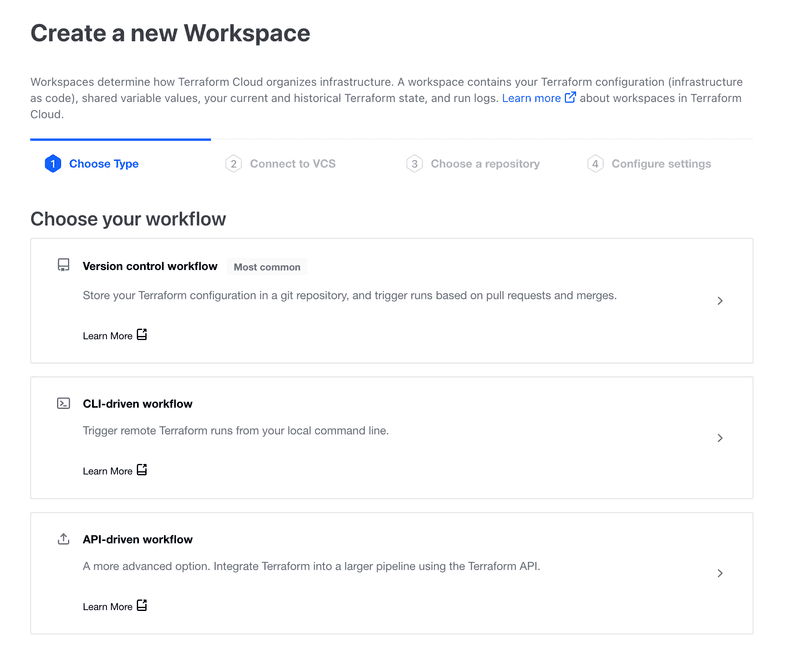Click external link icon under API-driven workflow
Viewport: 800px width, 672px height.
point(142,605)
